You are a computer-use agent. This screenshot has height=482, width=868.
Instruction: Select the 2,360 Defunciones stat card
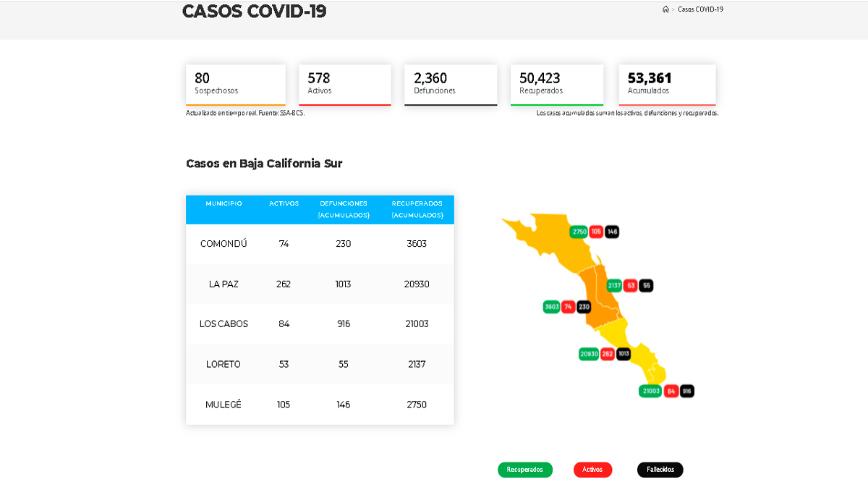click(x=451, y=85)
